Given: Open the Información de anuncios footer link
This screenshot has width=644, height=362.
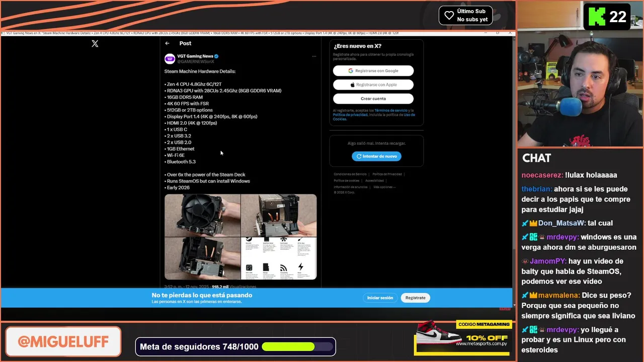Looking at the screenshot, I should coord(351,187).
